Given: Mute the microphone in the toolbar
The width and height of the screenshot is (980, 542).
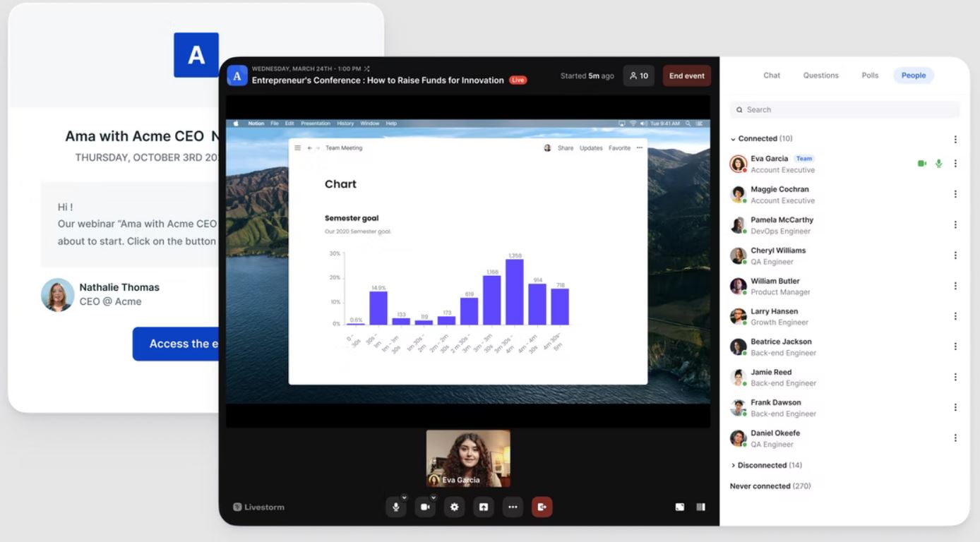Looking at the screenshot, I should [x=395, y=507].
